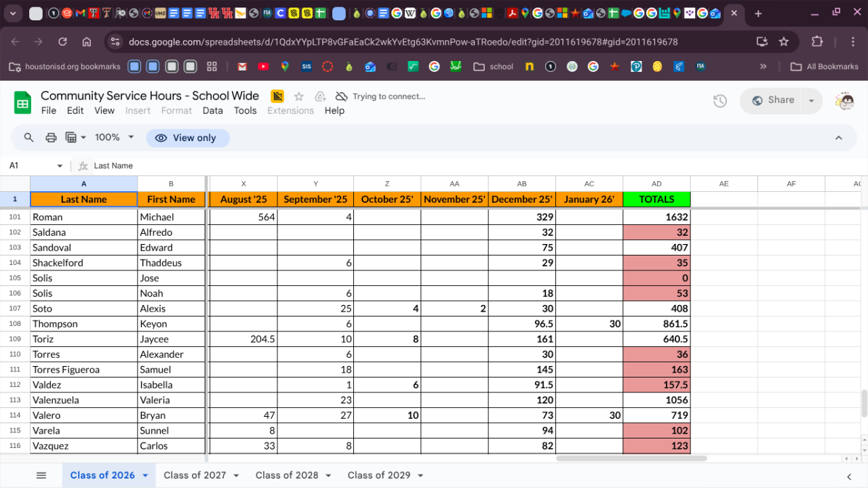Viewport: 868px width, 488px height.
Task: Open the Edit menu
Action: [x=75, y=110]
